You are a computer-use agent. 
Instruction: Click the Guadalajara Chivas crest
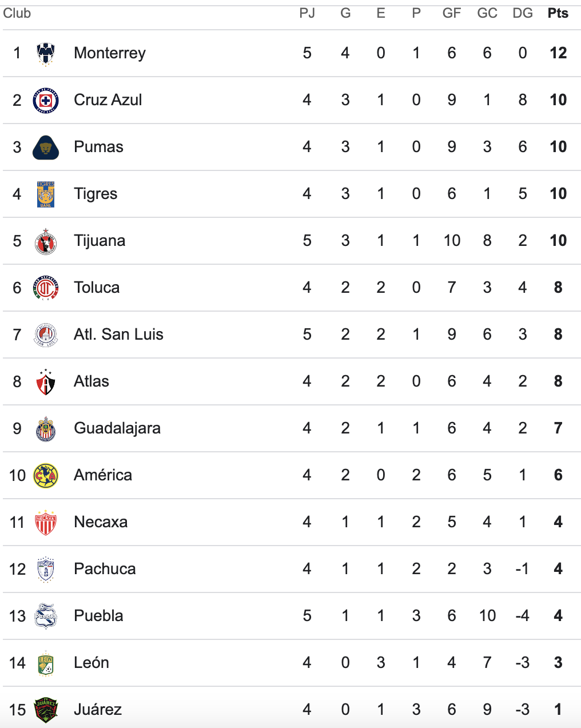point(46,429)
